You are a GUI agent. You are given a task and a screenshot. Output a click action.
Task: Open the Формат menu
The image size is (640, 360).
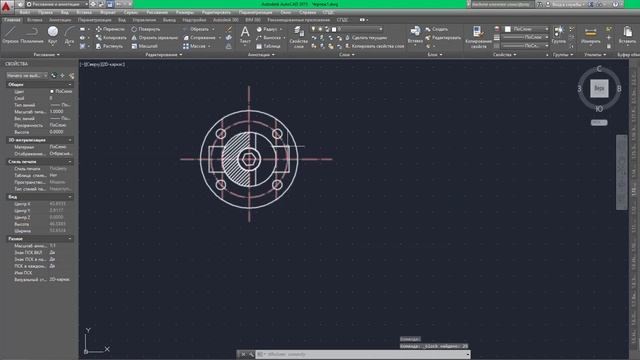pos(107,12)
